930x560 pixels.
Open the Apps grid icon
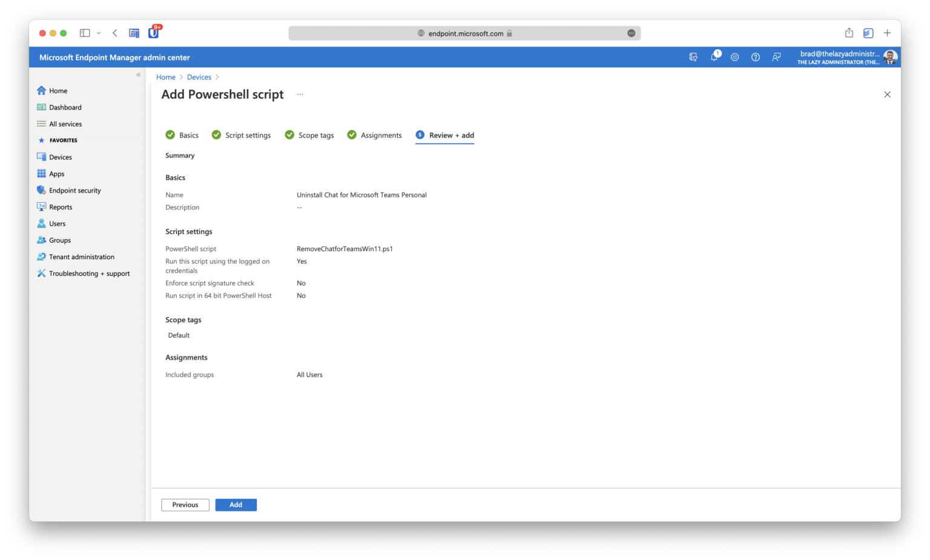click(41, 174)
